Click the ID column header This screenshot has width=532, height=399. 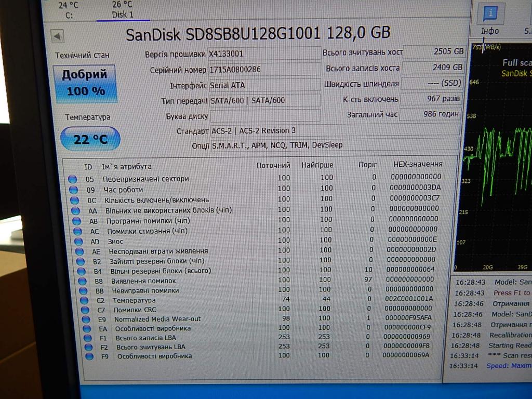pyautogui.click(x=88, y=167)
